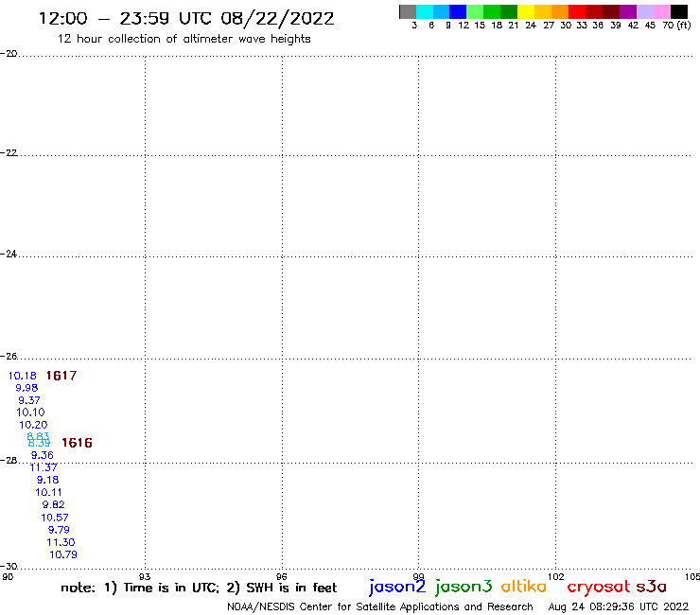
Task: Click the 90 longitude axis label
Action: pos(8,576)
